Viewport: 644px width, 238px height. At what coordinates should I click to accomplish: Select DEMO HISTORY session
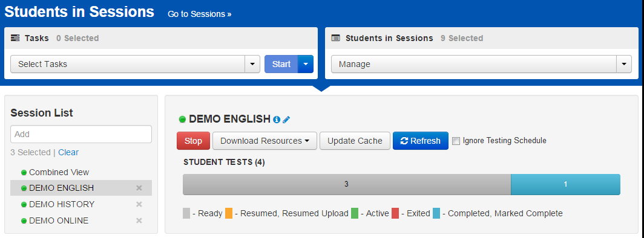point(62,204)
